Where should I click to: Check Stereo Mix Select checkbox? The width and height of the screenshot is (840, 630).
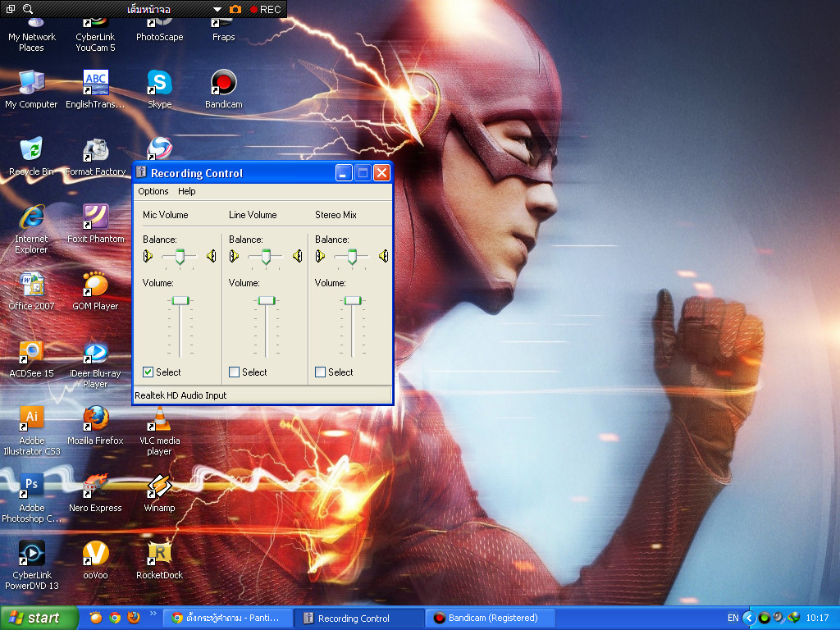[x=321, y=372]
